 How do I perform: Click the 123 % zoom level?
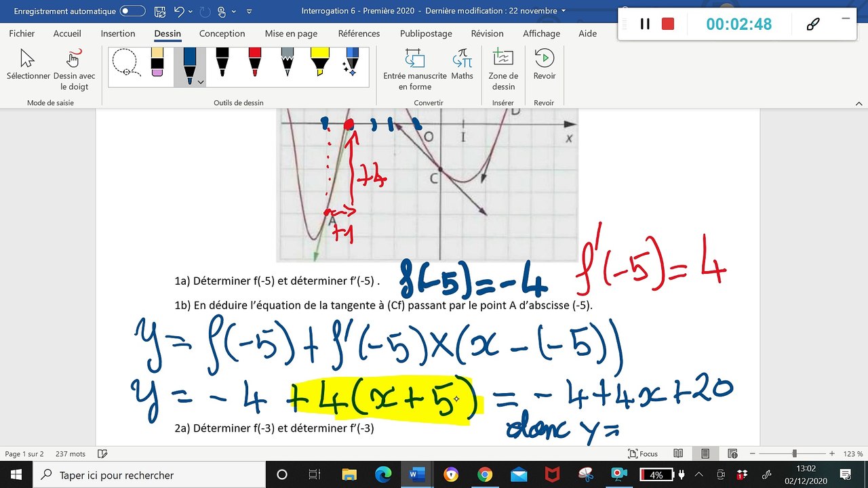[x=853, y=453]
